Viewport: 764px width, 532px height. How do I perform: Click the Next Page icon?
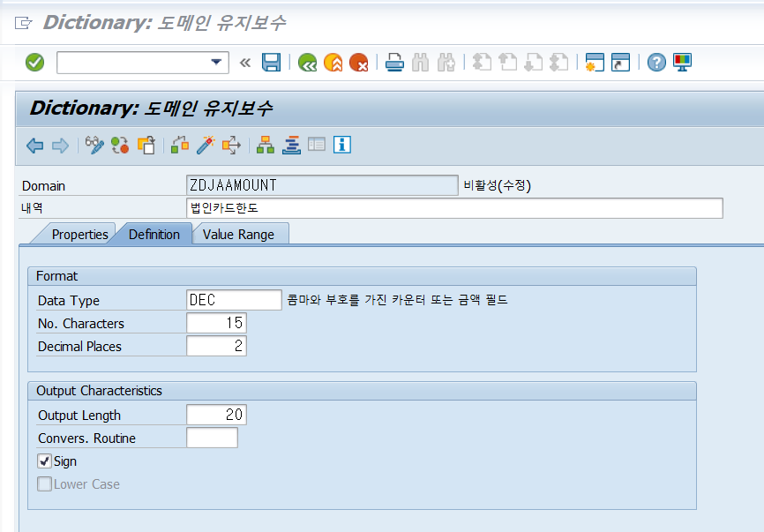tap(533, 63)
